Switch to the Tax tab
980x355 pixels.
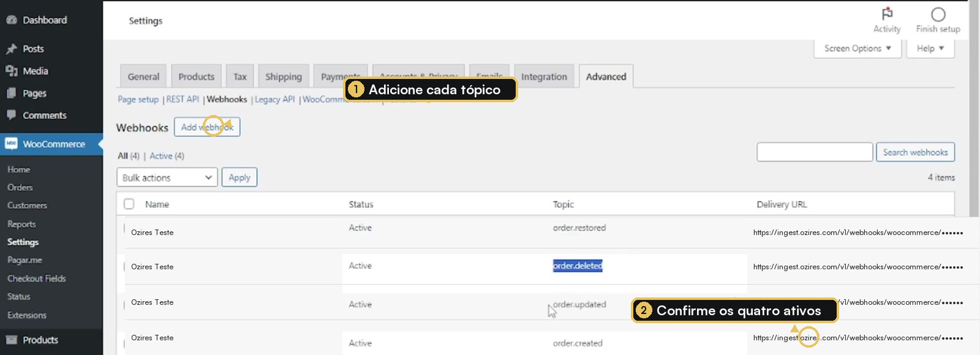240,77
